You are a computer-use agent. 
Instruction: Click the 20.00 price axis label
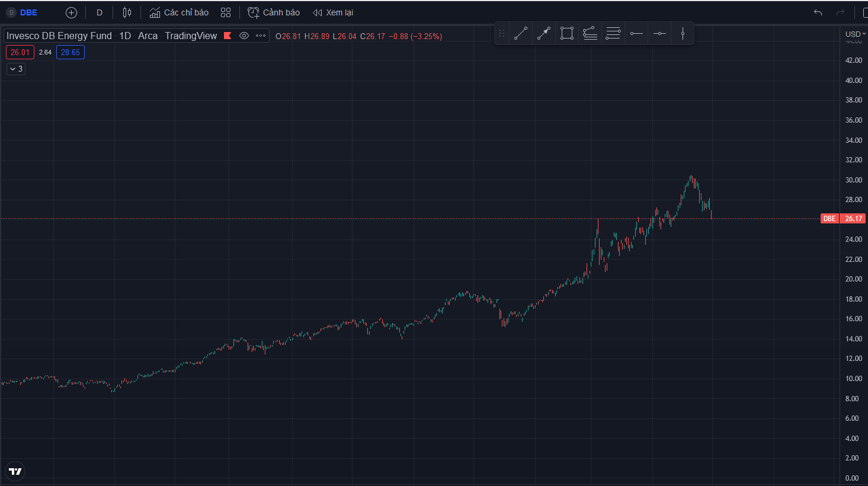point(854,279)
